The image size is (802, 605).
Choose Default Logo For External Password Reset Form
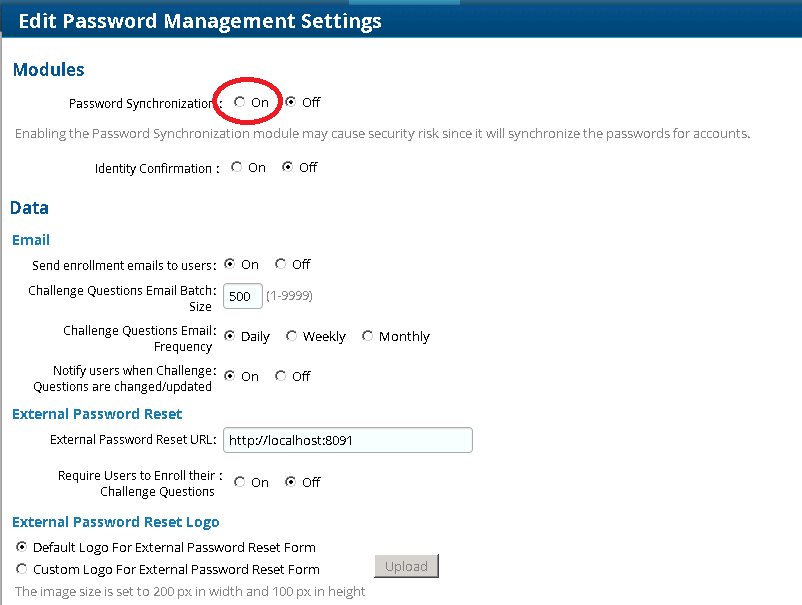[21, 546]
